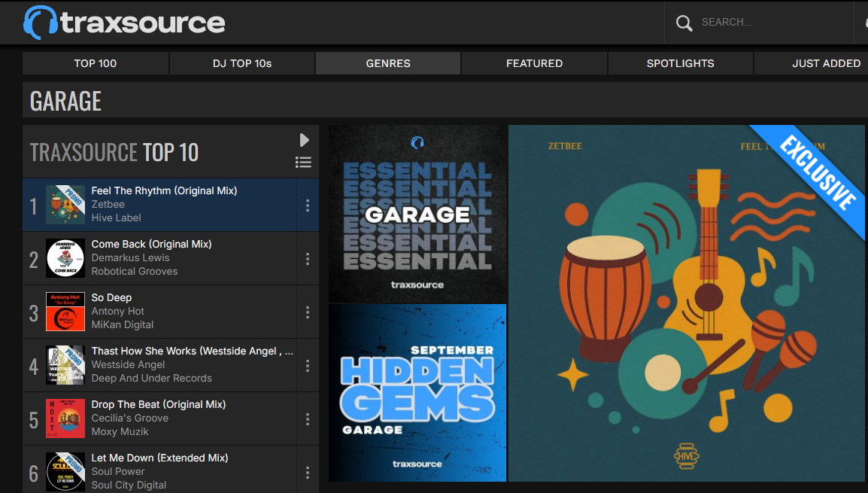Viewport: 868px width, 493px height.
Task: Click the Traxsource logo
Action: click(x=124, y=22)
